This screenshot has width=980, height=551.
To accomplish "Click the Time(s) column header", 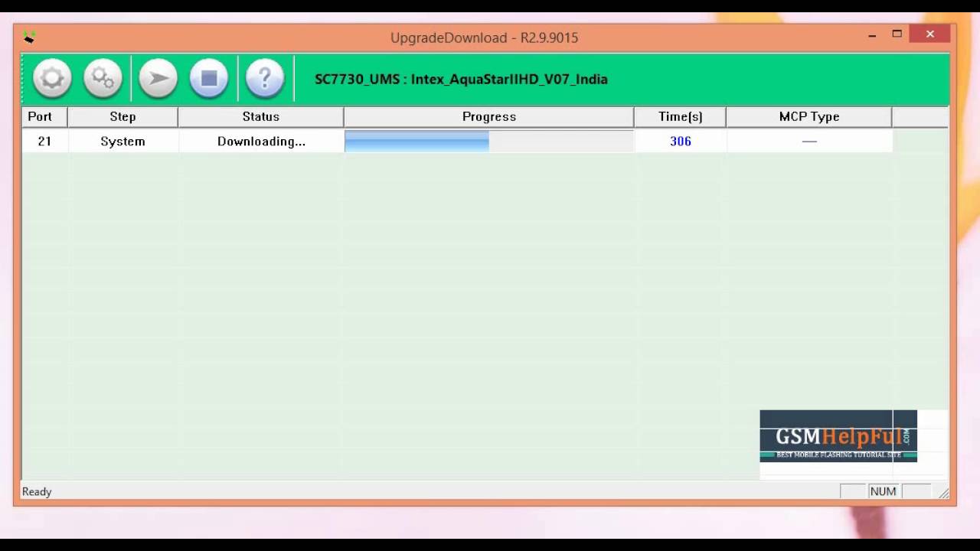I will tap(680, 116).
